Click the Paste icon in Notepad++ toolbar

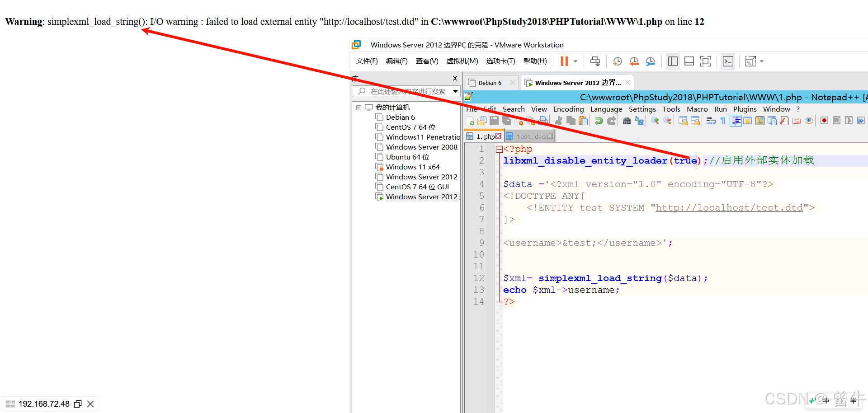point(583,121)
